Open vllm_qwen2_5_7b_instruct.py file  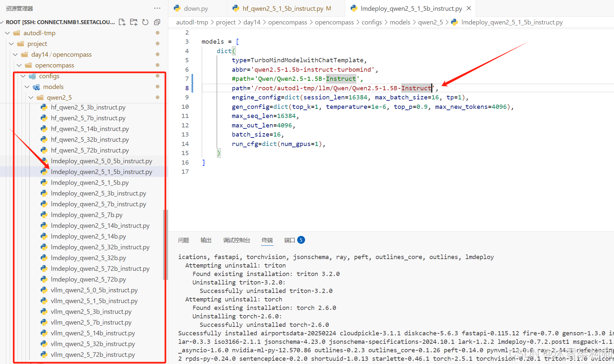point(91,322)
